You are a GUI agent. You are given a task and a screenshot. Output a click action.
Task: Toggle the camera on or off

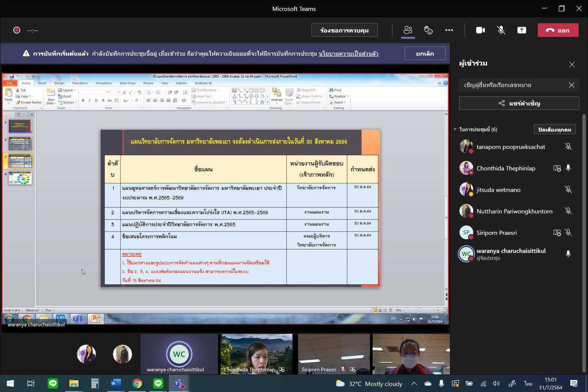point(480,30)
